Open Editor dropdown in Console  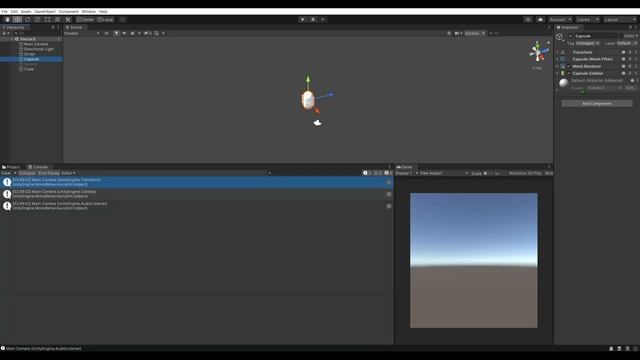pyautogui.click(x=68, y=173)
